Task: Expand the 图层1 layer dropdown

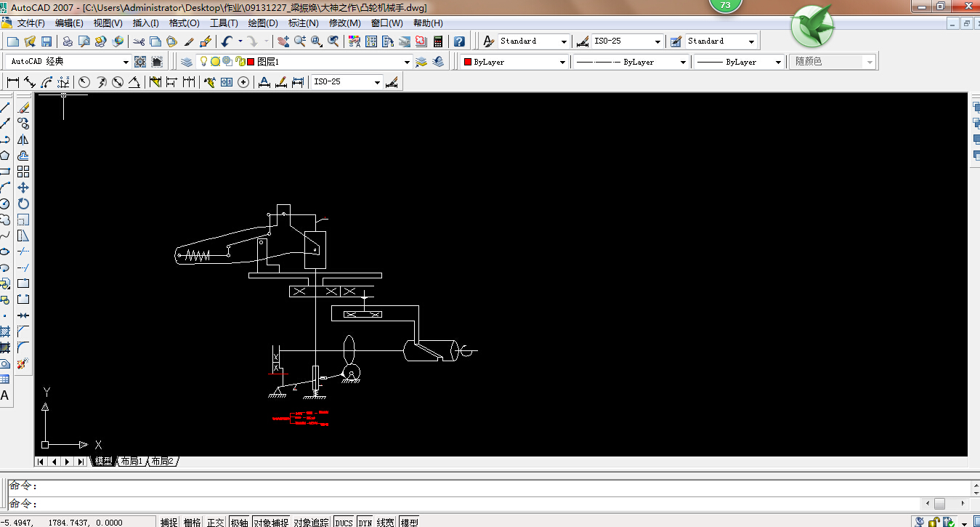Action: pos(407,63)
